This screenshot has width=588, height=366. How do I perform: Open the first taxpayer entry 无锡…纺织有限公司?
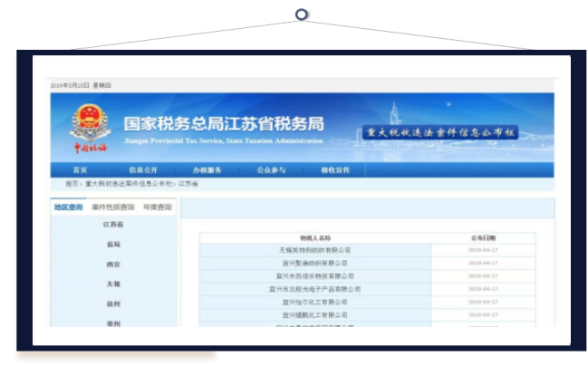click(x=313, y=250)
